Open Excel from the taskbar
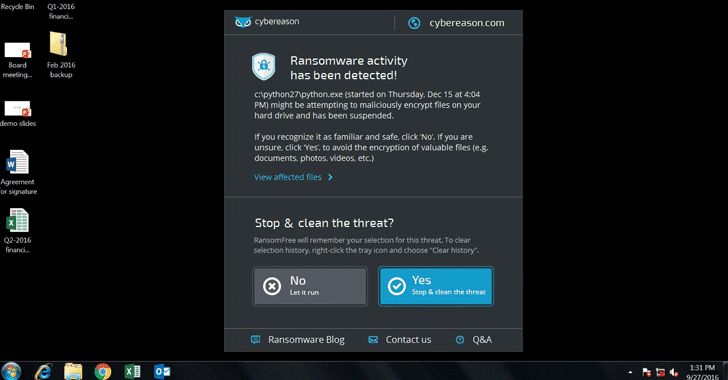 pos(132,372)
